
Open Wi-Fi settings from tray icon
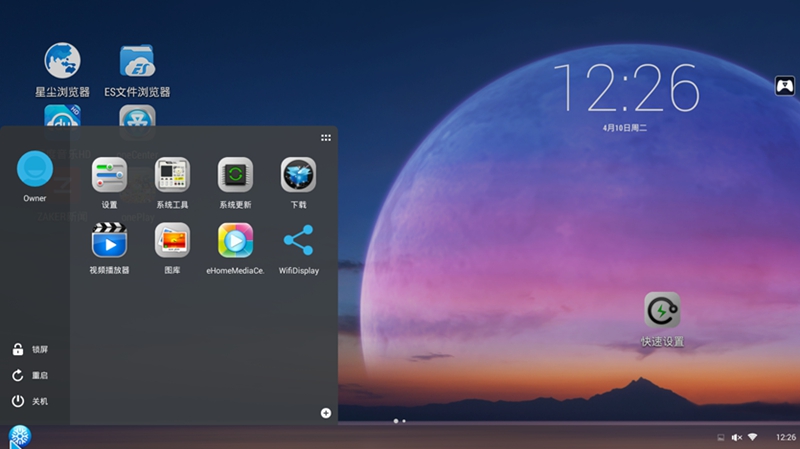(753, 438)
